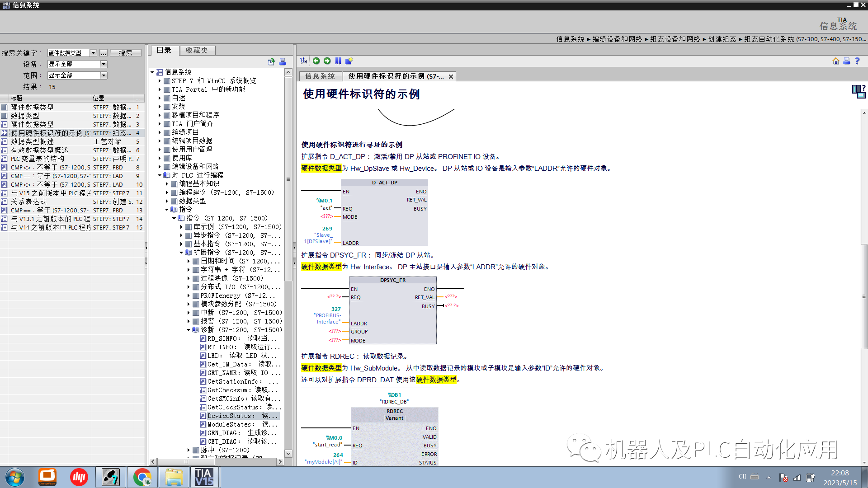868x488 pixels.
Task: Open the red round taskbar app
Action: click(x=79, y=478)
